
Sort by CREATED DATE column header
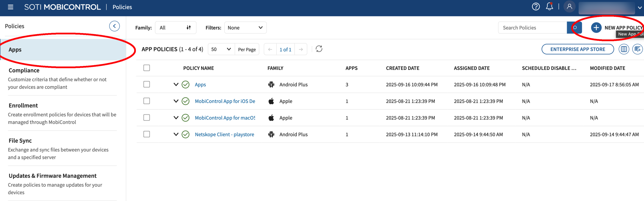coord(403,68)
